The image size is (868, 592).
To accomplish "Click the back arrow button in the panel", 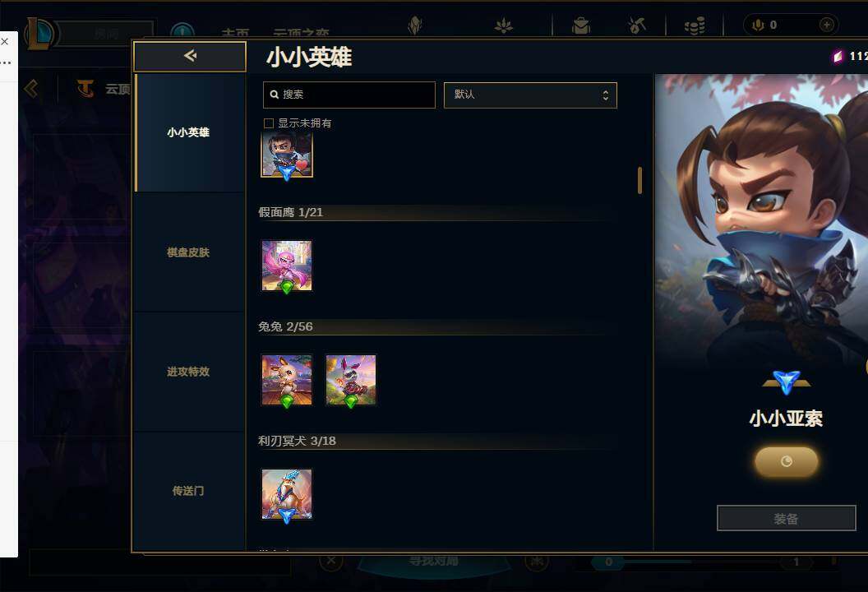I will coord(190,56).
